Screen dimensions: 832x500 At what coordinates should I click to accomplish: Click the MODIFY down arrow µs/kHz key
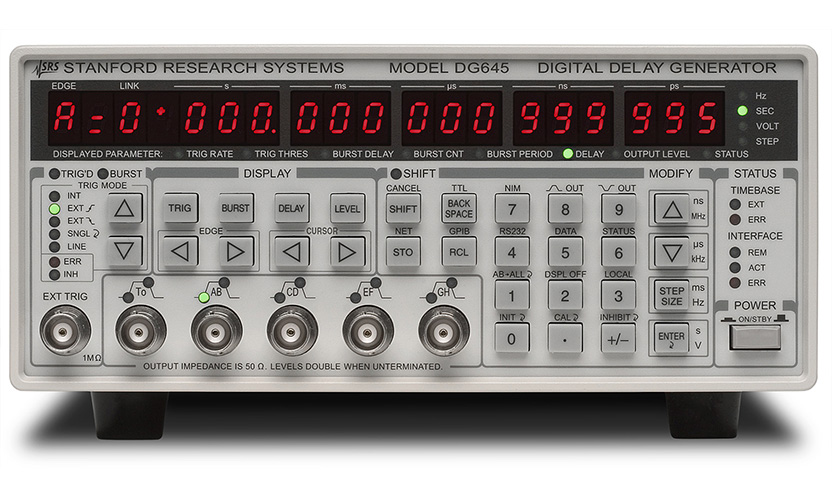(672, 252)
